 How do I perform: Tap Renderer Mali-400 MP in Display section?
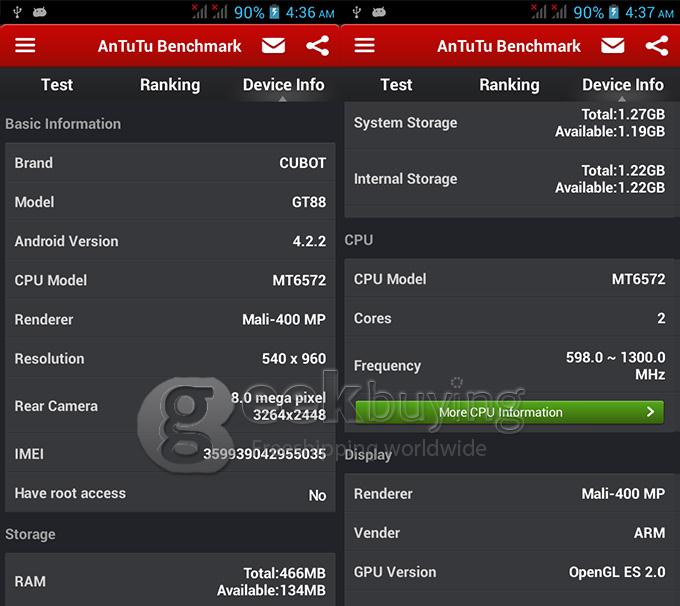(512, 493)
